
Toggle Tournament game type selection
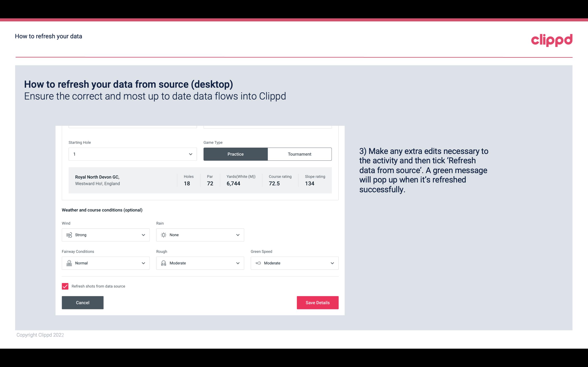300,154
